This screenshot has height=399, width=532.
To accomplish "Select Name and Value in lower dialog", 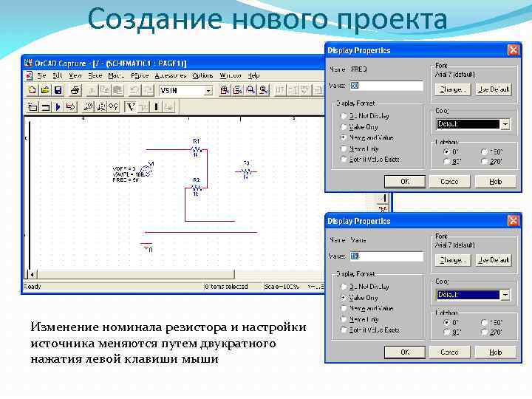I will pyautogui.click(x=344, y=308).
